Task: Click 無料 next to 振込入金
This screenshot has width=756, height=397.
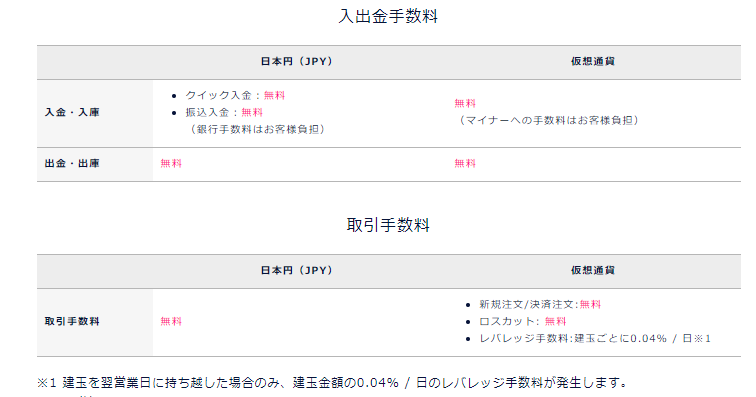Action: pyautogui.click(x=252, y=112)
